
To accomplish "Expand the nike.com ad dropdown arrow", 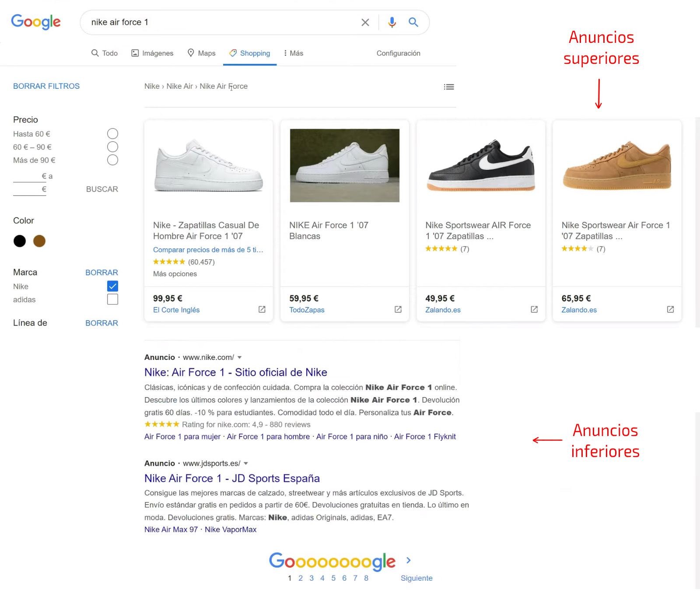I will point(239,357).
